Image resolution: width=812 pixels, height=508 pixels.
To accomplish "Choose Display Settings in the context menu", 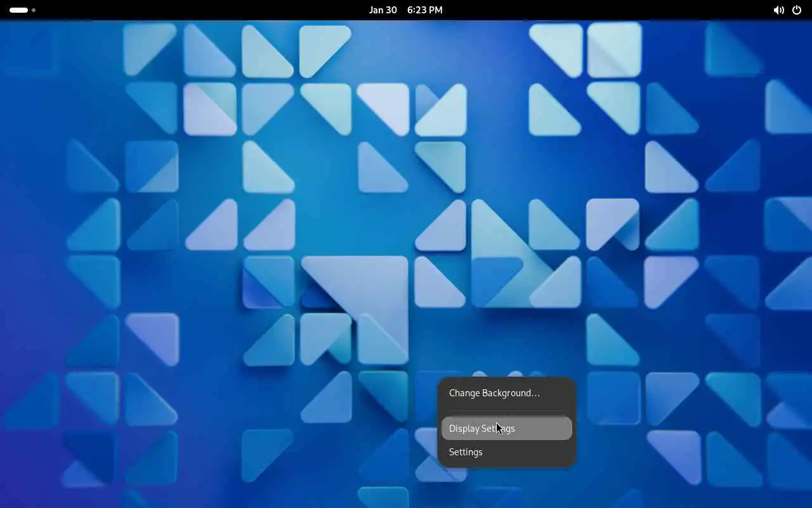I will (507, 429).
